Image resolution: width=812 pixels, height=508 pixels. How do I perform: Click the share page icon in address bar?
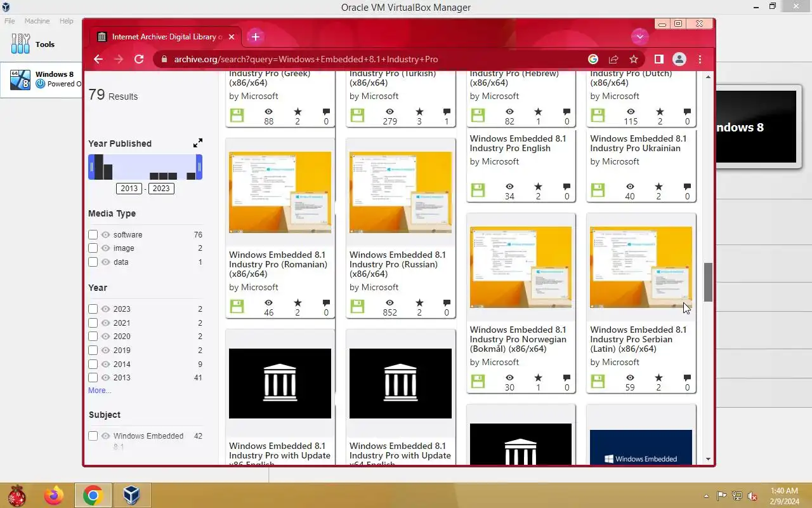tap(613, 59)
